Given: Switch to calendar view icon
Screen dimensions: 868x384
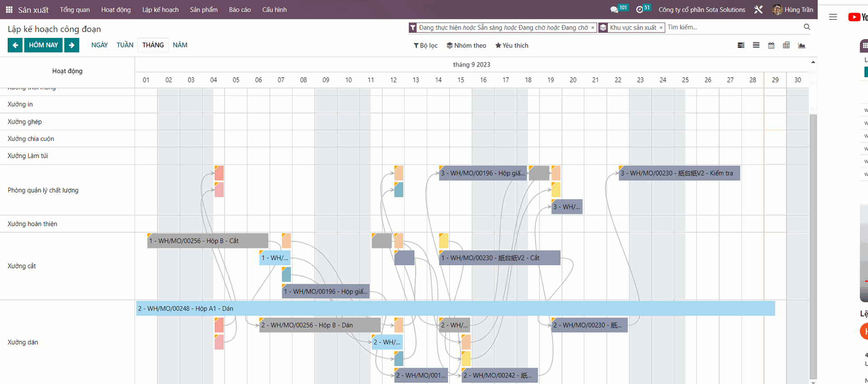Looking at the screenshot, I should pyautogui.click(x=771, y=45).
